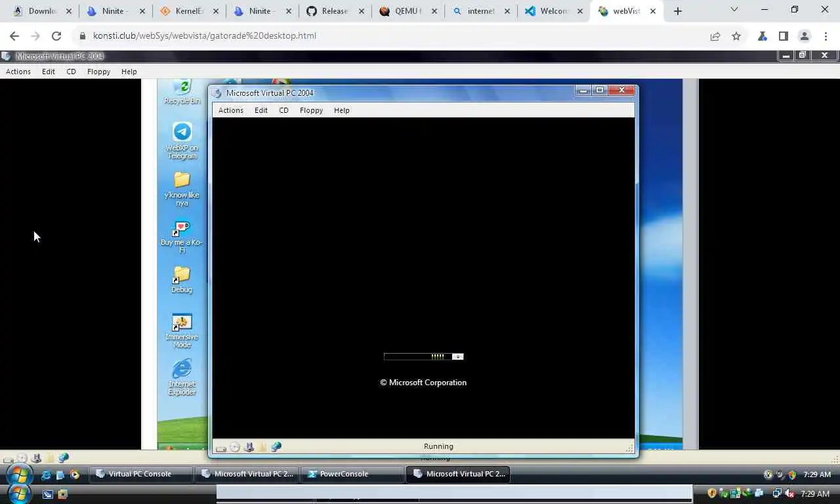Open the Buy me a Ko-Fi shortcut
The image size is (840, 504).
pos(182,237)
